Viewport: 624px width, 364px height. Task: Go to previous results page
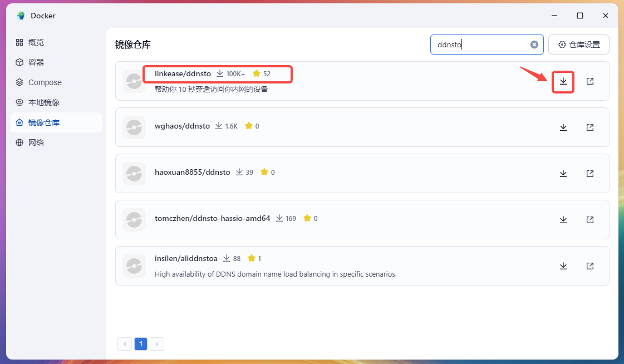coord(125,344)
